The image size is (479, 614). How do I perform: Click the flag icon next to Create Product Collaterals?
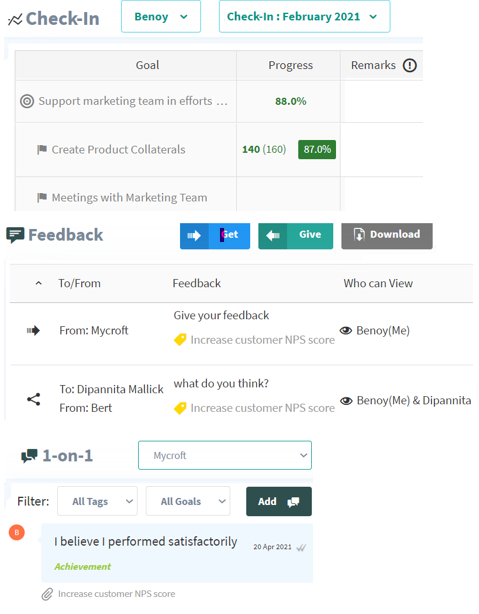pyautogui.click(x=42, y=149)
